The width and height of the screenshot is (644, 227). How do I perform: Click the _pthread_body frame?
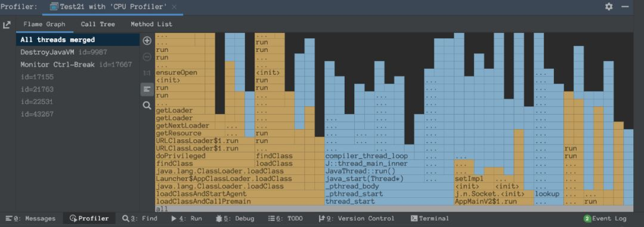pyautogui.click(x=389, y=186)
